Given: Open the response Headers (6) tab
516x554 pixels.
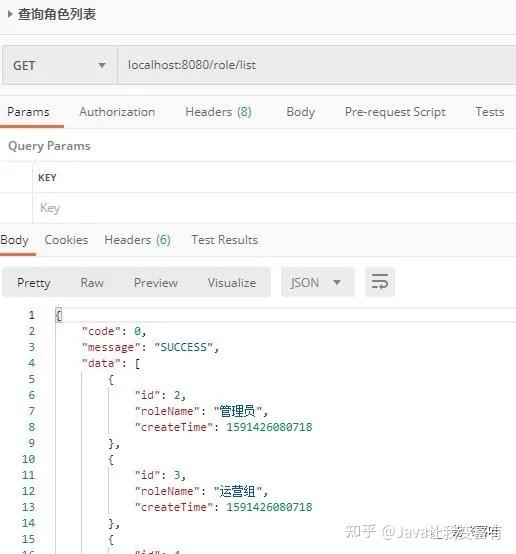Looking at the screenshot, I should pyautogui.click(x=137, y=240).
